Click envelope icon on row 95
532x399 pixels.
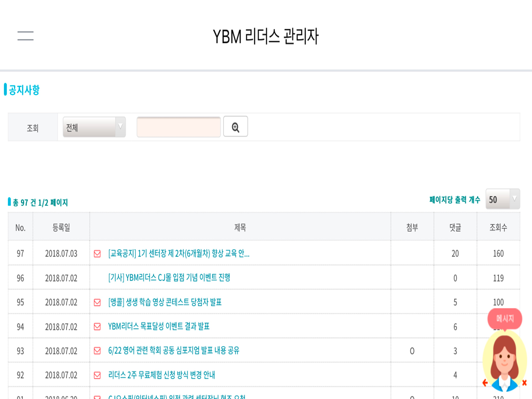[x=97, y=302]
